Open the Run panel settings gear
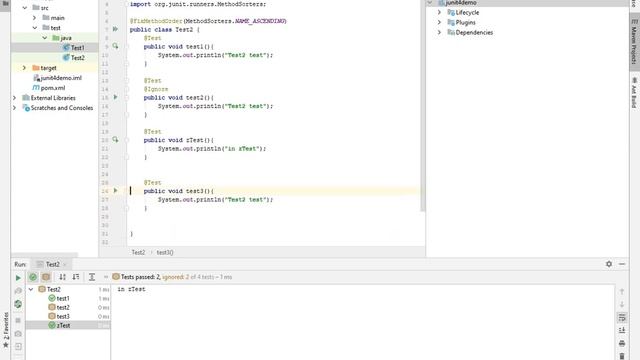 [609, 264]
